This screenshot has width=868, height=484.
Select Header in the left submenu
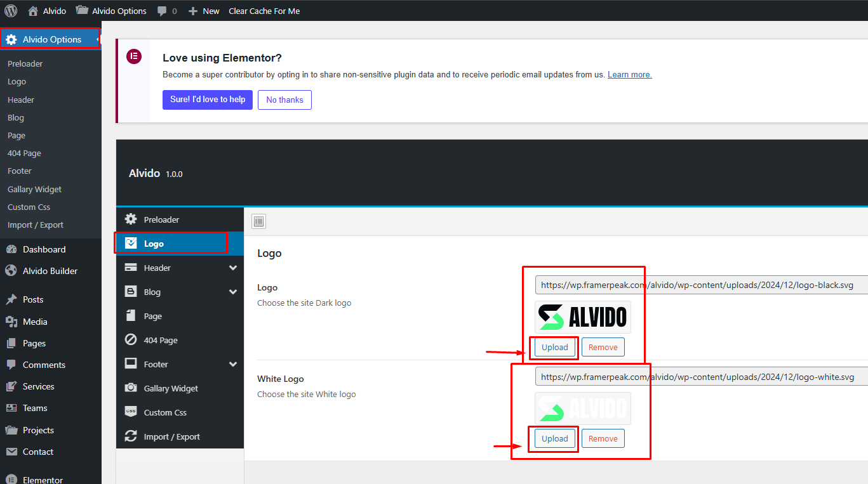tap(21, 100)
